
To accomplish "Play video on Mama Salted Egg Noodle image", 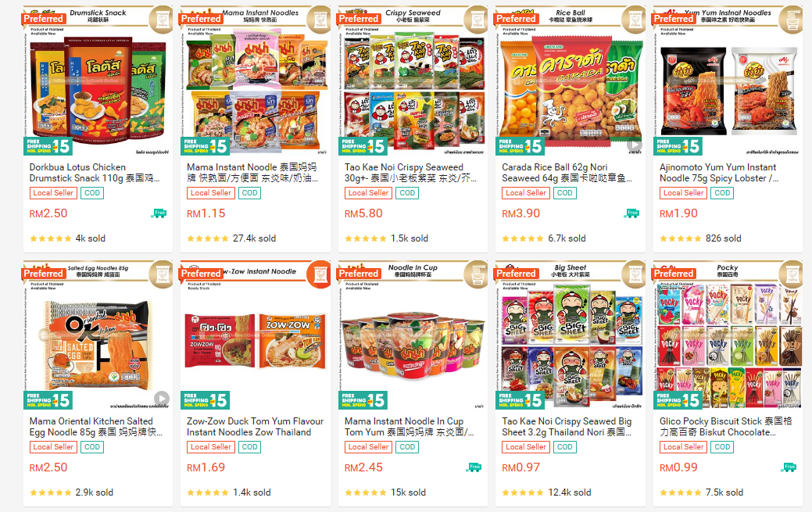I will coord(162,399).
